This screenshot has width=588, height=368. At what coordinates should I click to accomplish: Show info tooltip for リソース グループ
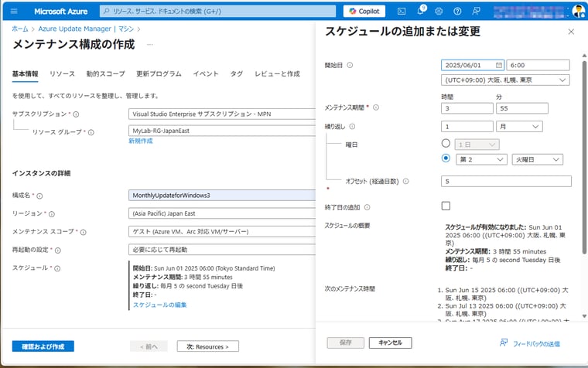(91, 132)
